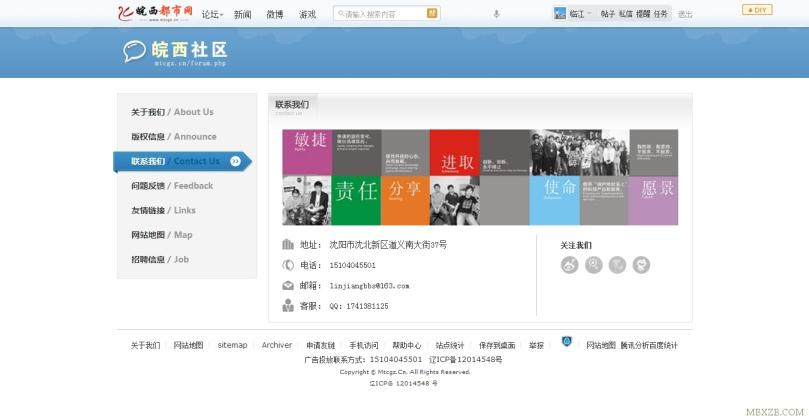809x419 pixels.
Task: Click the 辽ICP备12014548号 link after the advertising phone number
Action: coord(465,360)
